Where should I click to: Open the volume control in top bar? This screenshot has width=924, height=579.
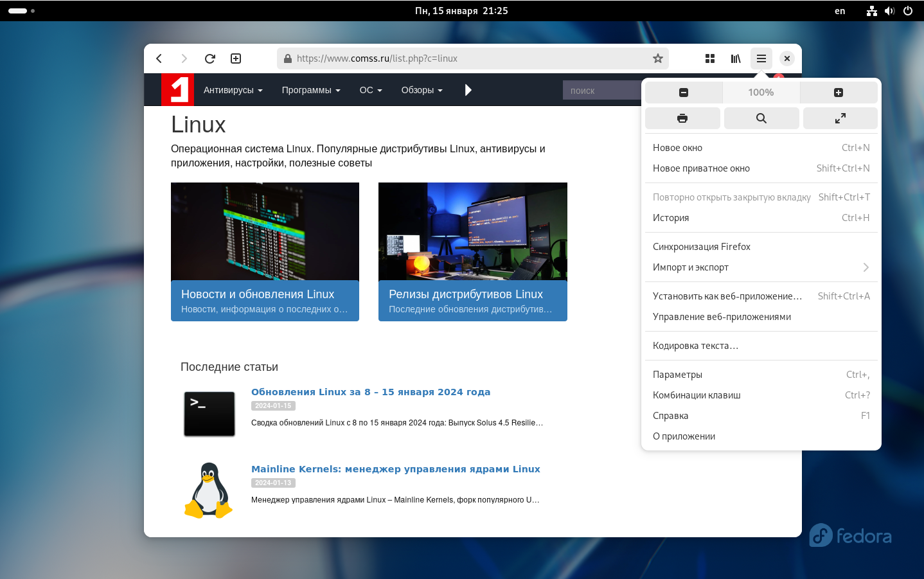coord(889,11)
